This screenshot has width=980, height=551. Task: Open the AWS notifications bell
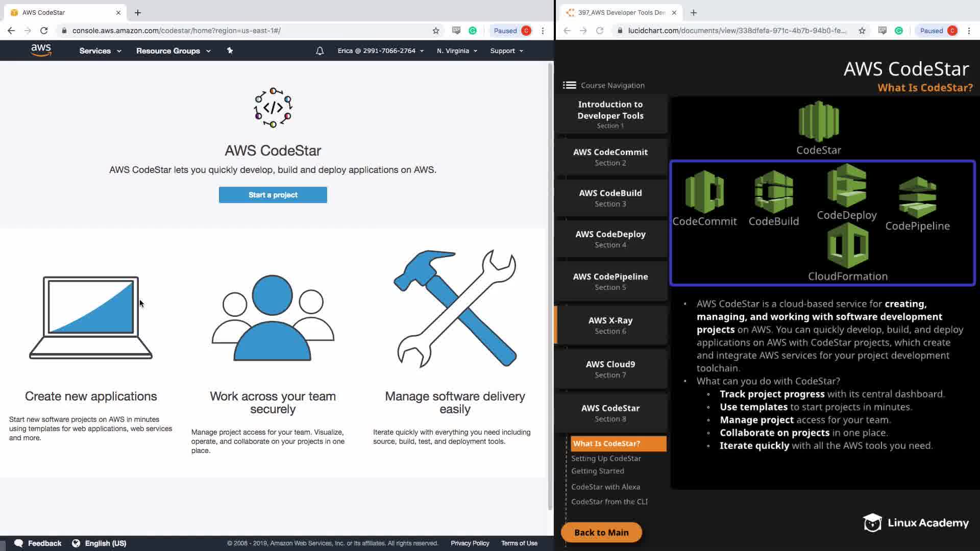[x=320, y=51]
